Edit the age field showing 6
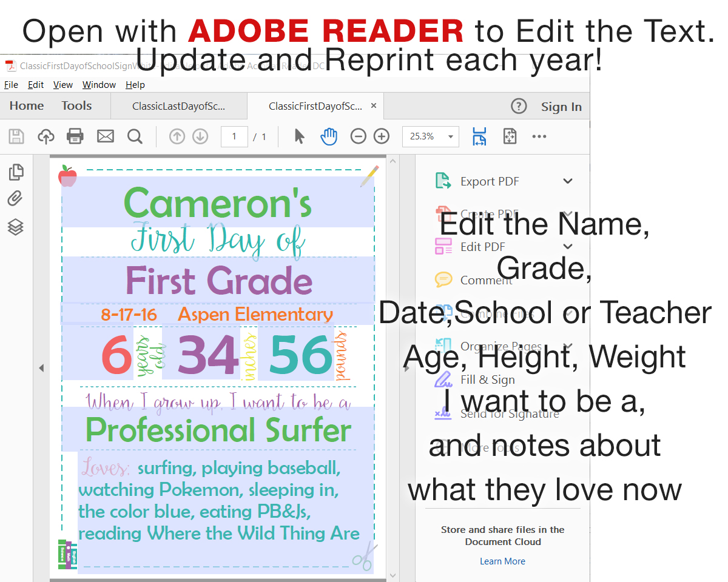The height and width of the screenshot is (582, 728). pos(98,354)
